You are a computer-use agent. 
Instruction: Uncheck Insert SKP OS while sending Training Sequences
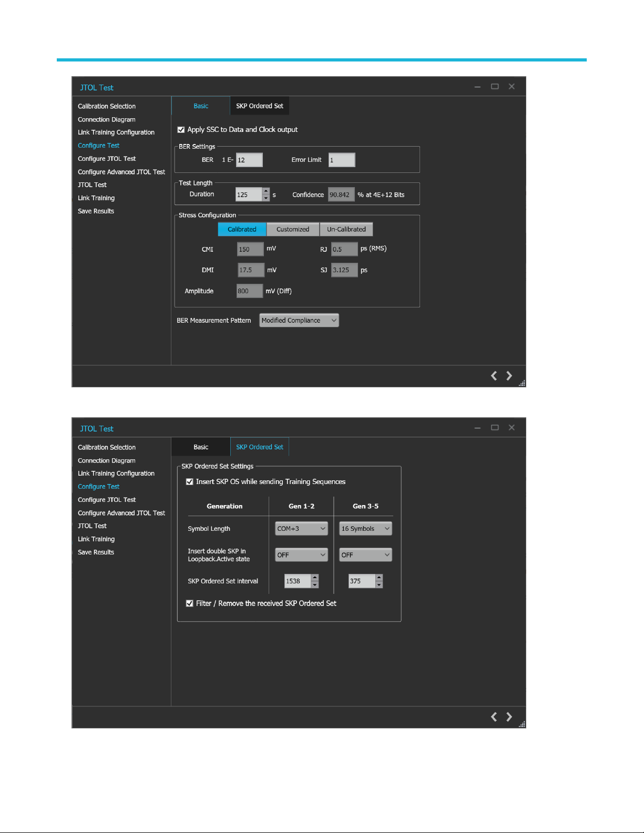tap(189, 481)
